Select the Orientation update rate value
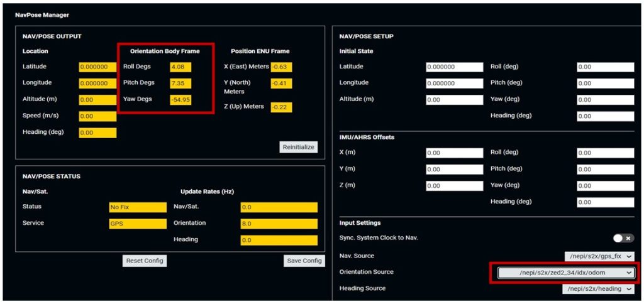 [x=279, y=224]
